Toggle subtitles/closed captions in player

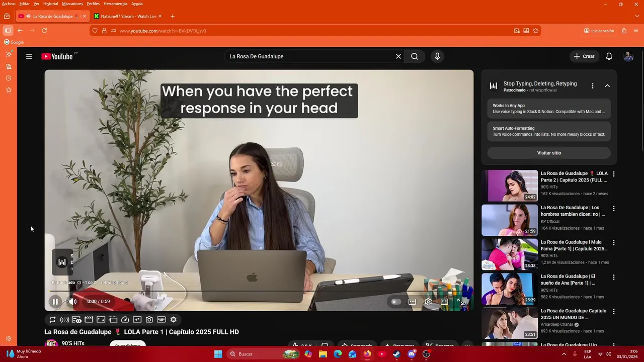point(412,302)
